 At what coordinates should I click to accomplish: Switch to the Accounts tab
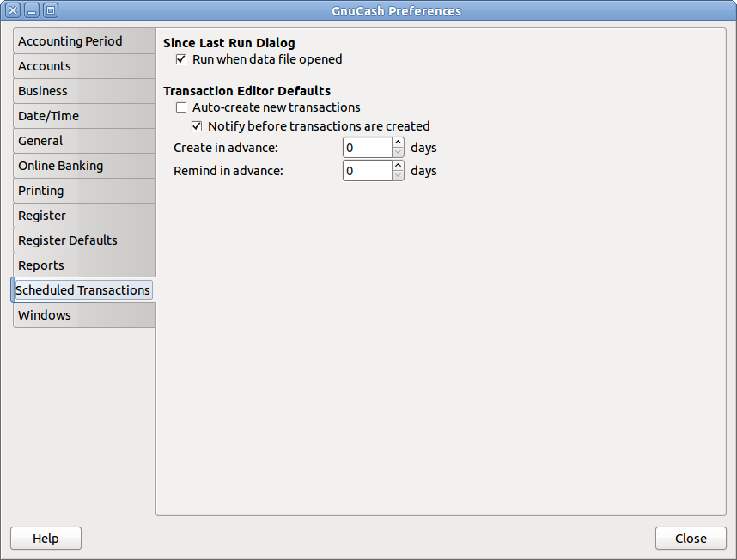pyautogui.click(x=84, y=66)
